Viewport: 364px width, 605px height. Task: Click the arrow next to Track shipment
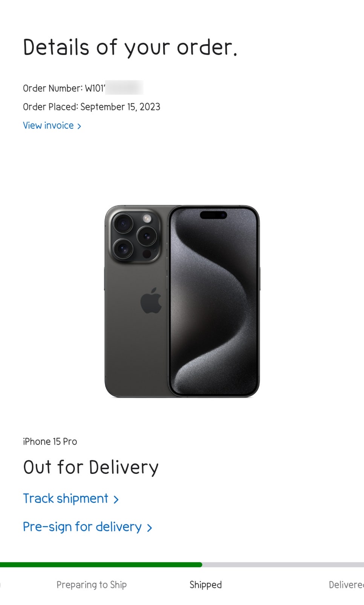coord(116,500)
